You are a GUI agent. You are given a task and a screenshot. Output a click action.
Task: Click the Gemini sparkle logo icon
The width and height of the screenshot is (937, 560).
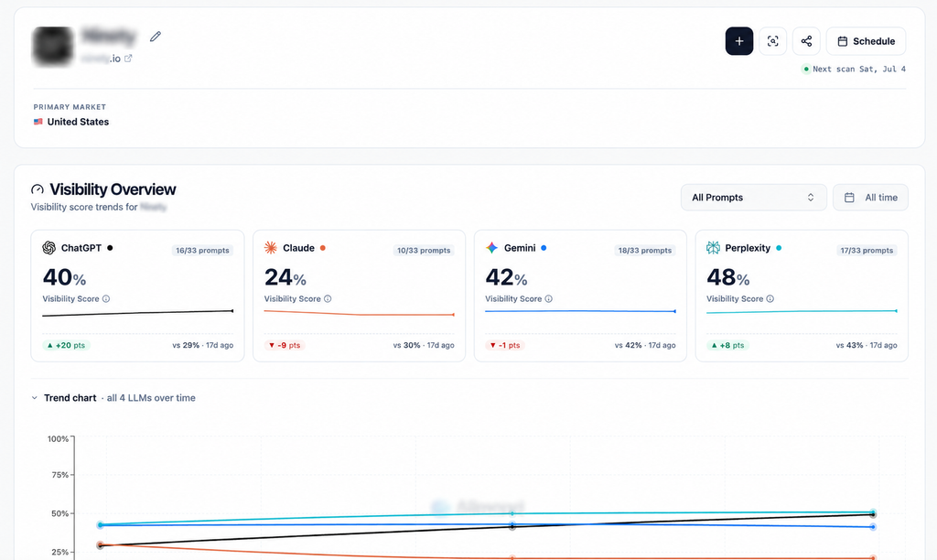(491, 247)
